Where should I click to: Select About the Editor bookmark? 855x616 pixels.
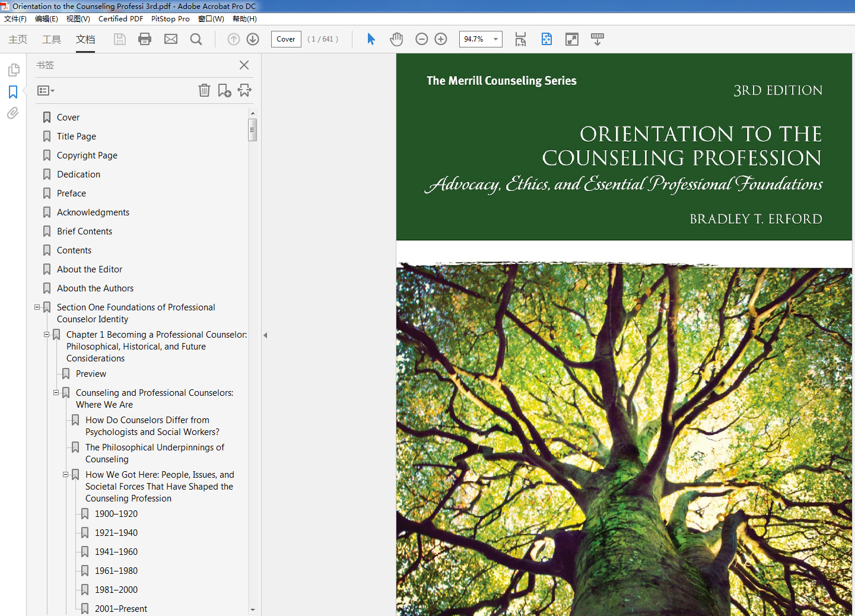pyautogui.click(x=90, y=269)
